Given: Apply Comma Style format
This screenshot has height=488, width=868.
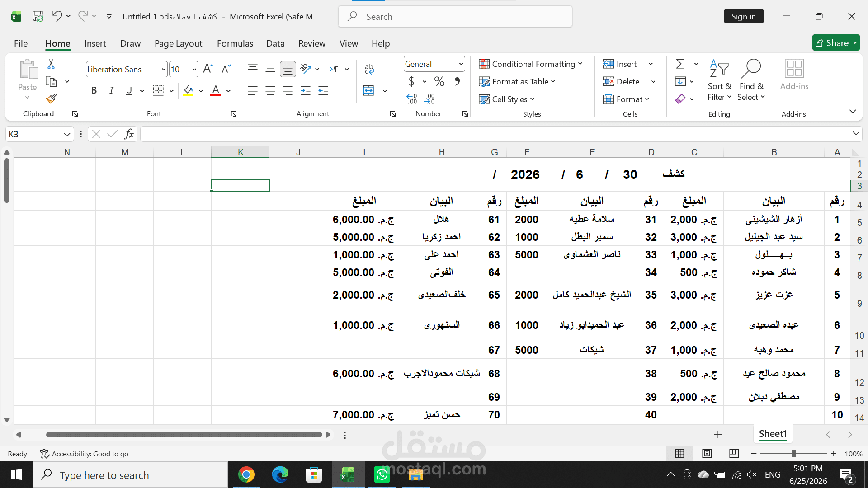Looking at the screenshot, I should [x=458, y=81].
